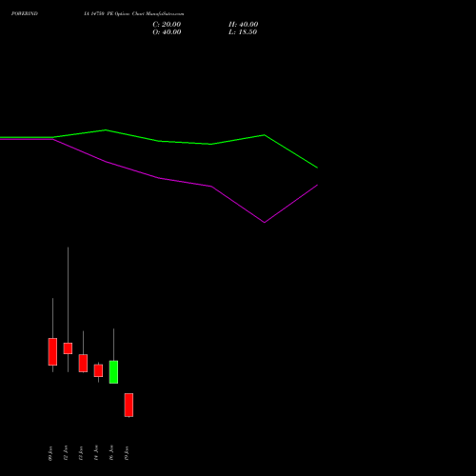This screenshot has height=476, width=476.
Task: Click the close price value C: 20.00
Action: coord(167,25)
